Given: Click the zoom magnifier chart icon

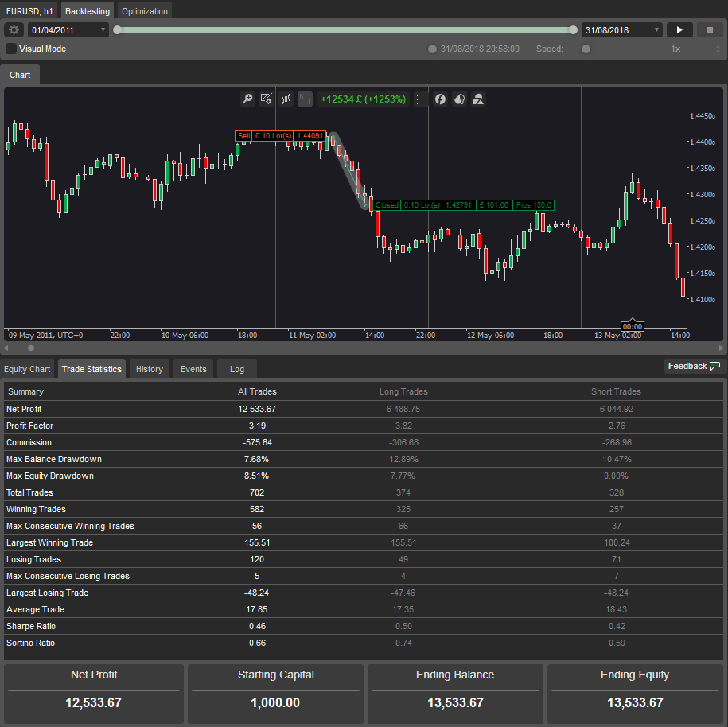Looking at the screenshot, I should (248, 99).
